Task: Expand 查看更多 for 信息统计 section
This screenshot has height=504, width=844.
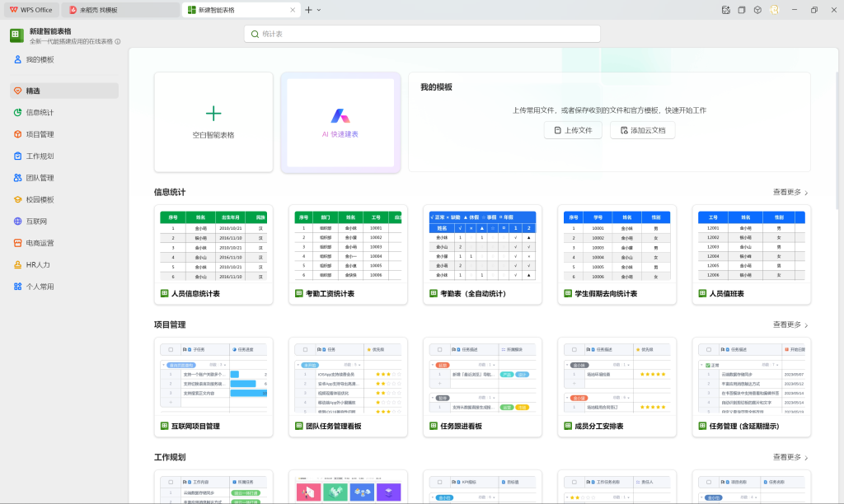Action: [790, 192]
